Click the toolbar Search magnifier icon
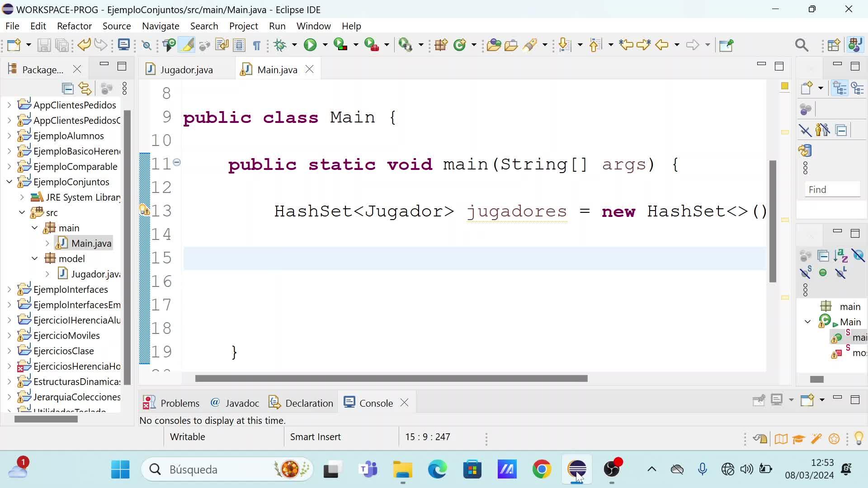Screen dimensions: 868x488 click(x=801, y=45)
